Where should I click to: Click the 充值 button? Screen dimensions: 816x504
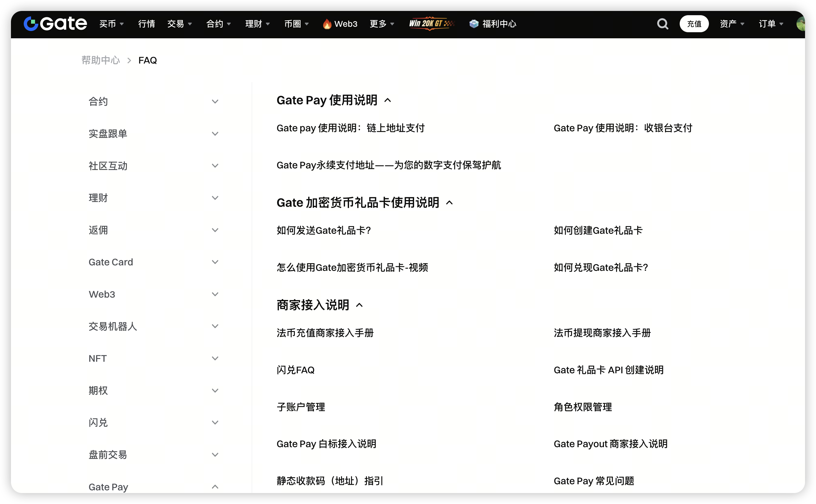[694, 24]
